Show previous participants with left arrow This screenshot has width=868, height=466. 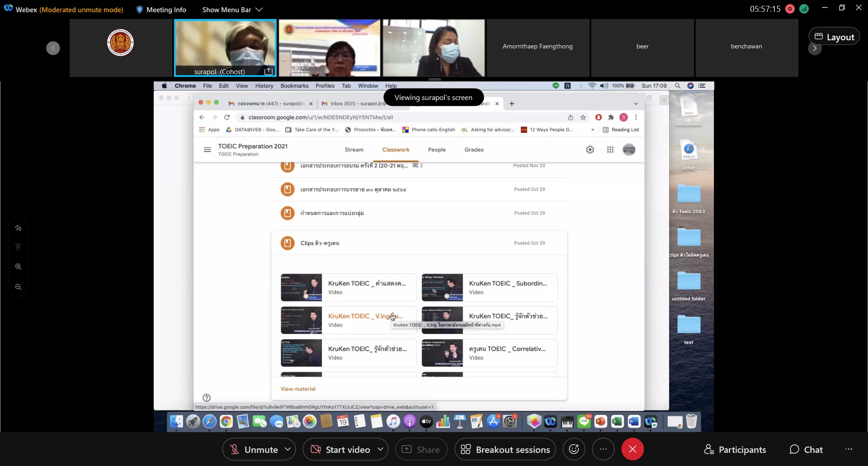point(53,48)
